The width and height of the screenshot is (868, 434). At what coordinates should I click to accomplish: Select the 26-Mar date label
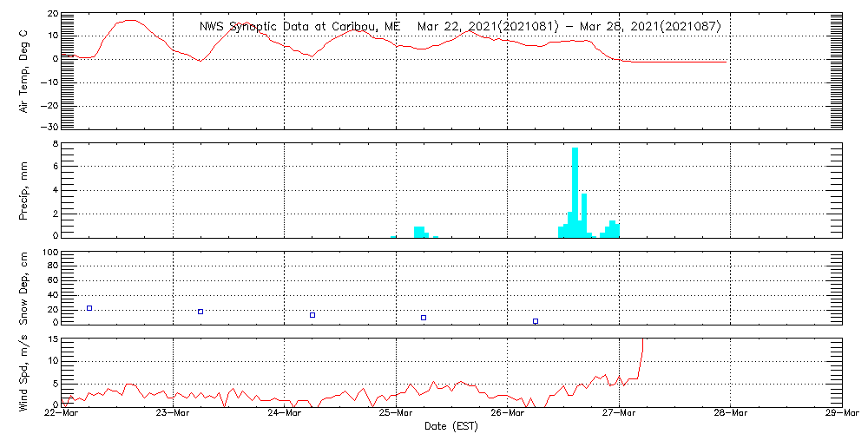point(508,415)
